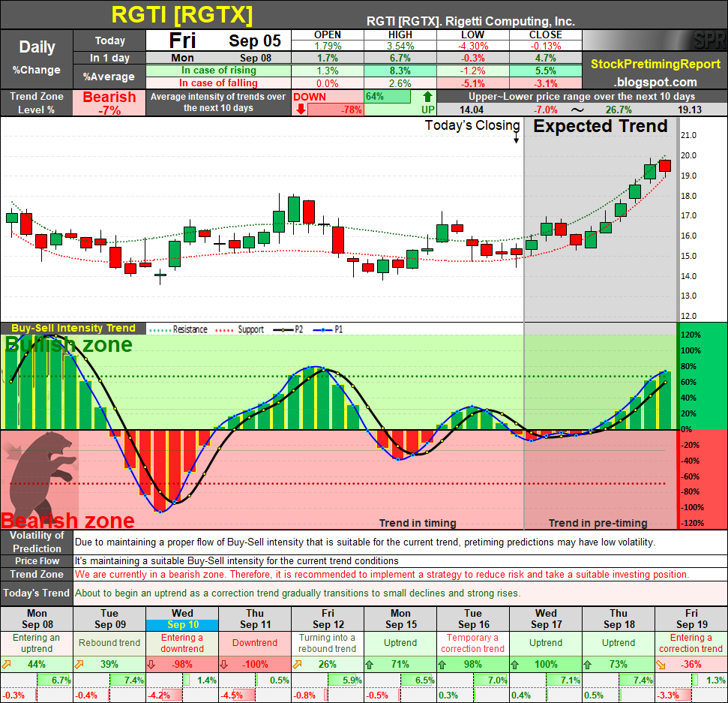Screen dimensions: 728x703
Task: Click today's close change -0.13%
Action: pos(546,46)
